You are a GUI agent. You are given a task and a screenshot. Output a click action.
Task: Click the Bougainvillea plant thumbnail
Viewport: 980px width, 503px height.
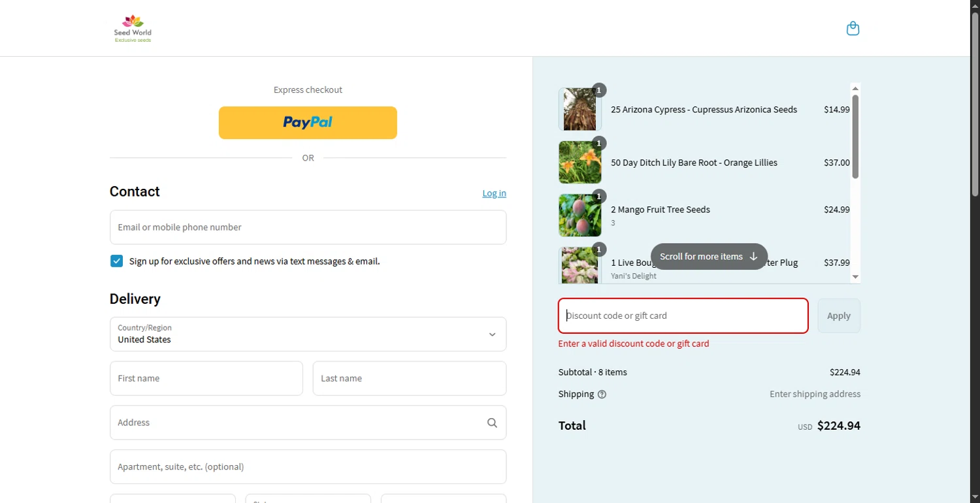click(580, 265)
